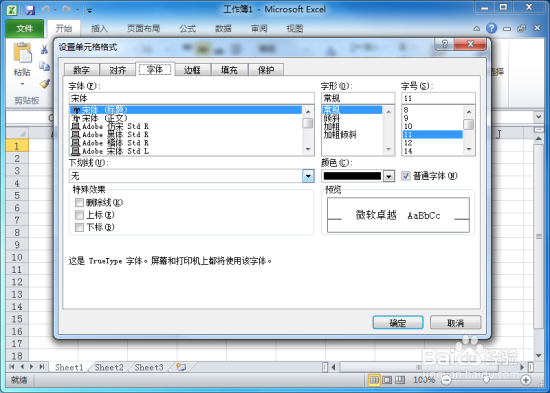Go to next sheet navigation arrow
550x393 pixels.
[32, 367]
